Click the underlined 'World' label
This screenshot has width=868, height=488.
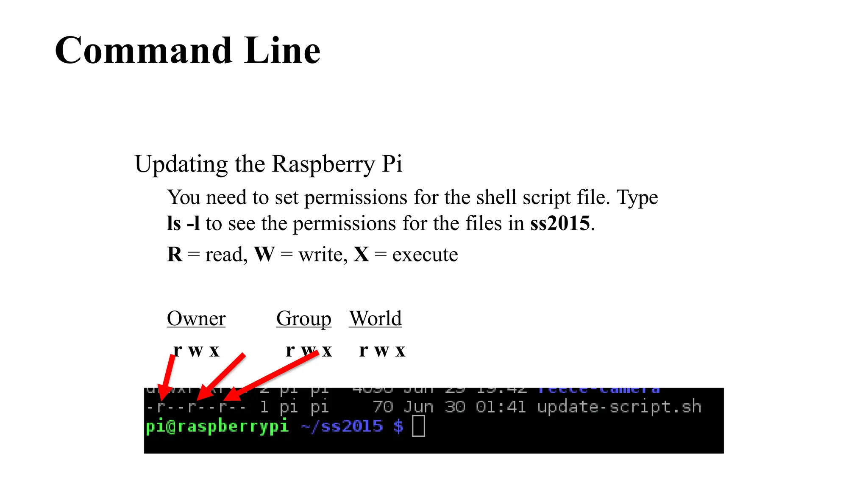coord(376,319)
